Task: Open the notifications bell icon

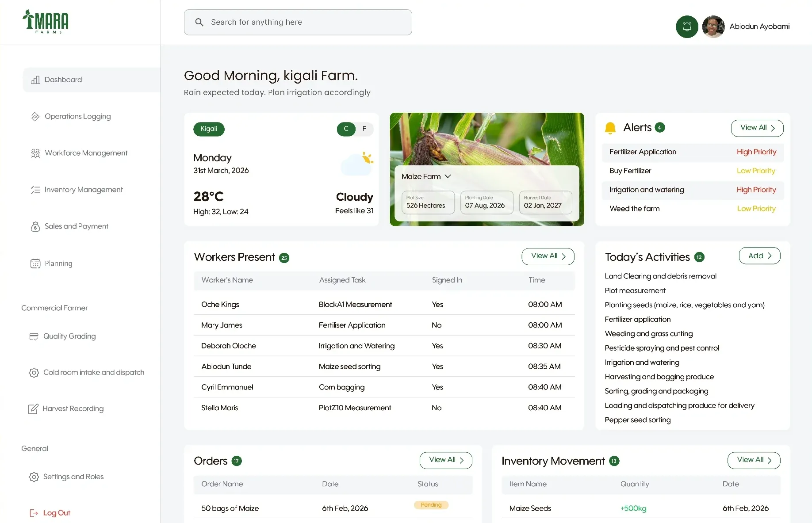Action: click(x=687, y=27)
